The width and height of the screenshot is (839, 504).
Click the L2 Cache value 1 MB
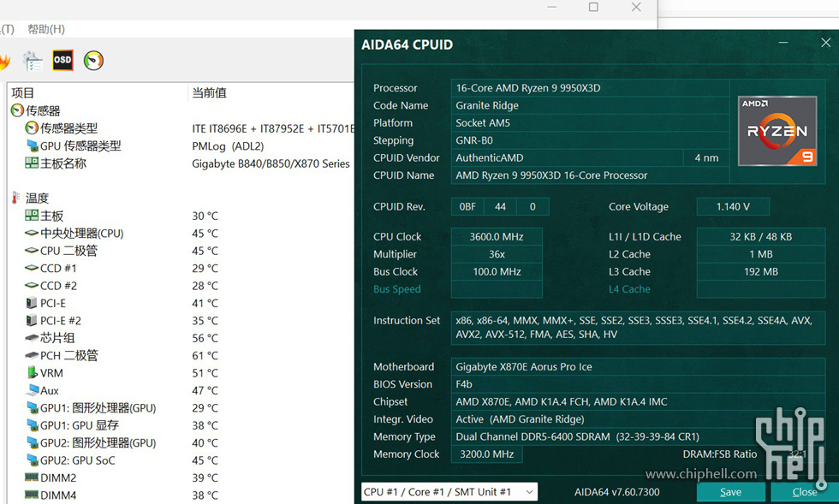coord(761,254)
